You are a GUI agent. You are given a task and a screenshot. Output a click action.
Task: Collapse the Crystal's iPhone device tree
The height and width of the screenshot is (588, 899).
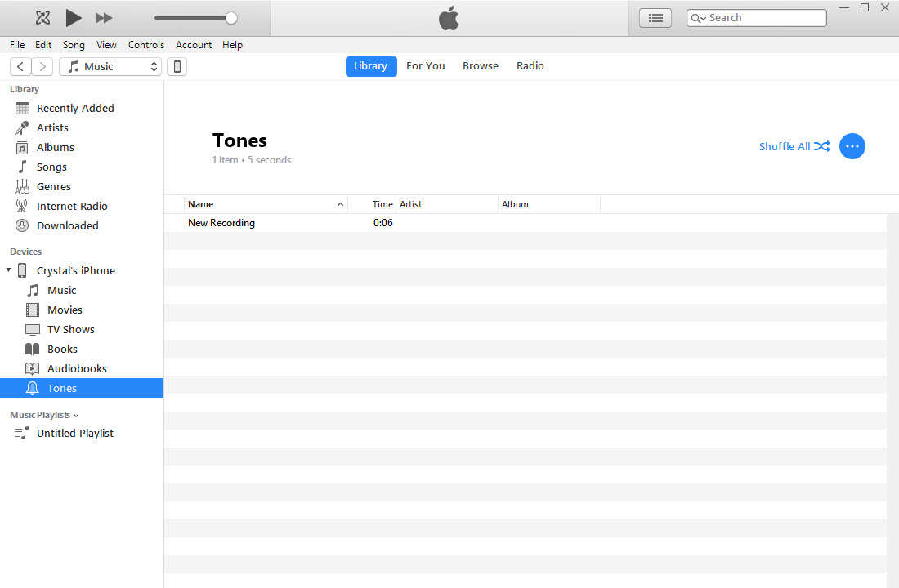pyautogui.click(x=9, y=269)
